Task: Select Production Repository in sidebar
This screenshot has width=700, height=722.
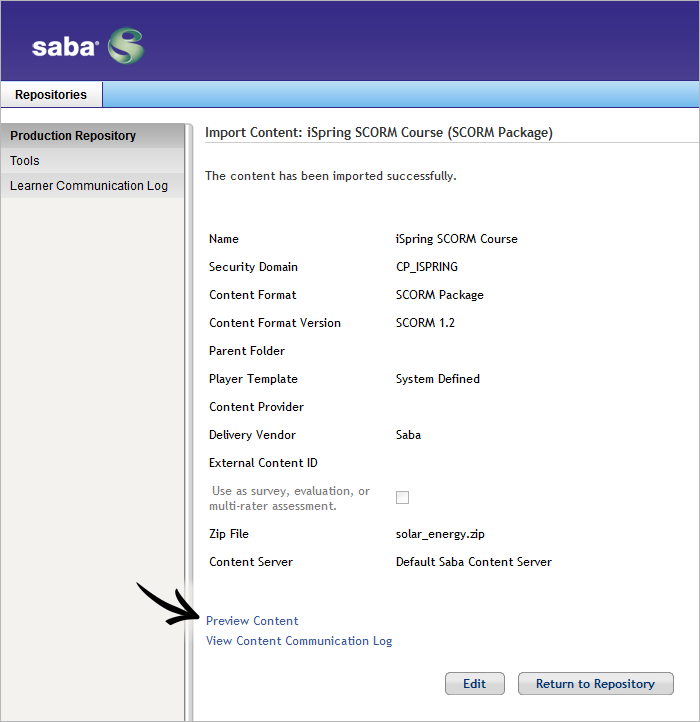Action: pos(93,135)
